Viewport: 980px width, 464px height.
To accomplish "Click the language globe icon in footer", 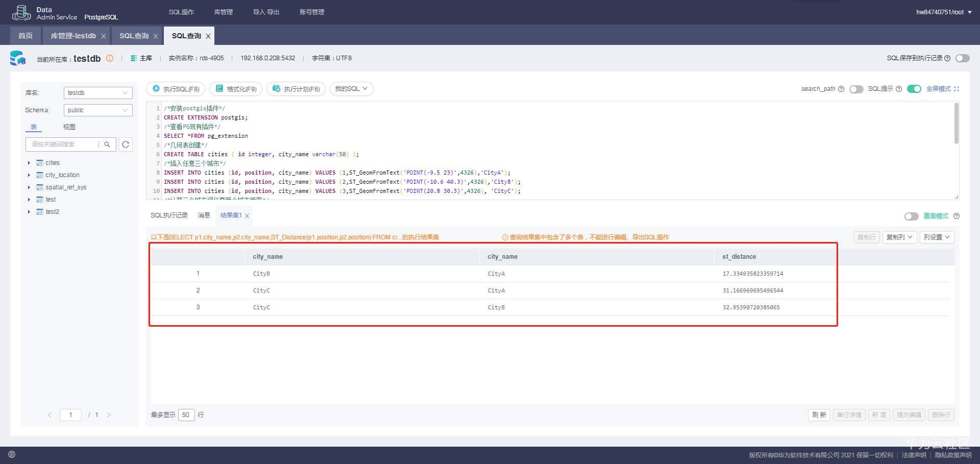I will [12, 454].
